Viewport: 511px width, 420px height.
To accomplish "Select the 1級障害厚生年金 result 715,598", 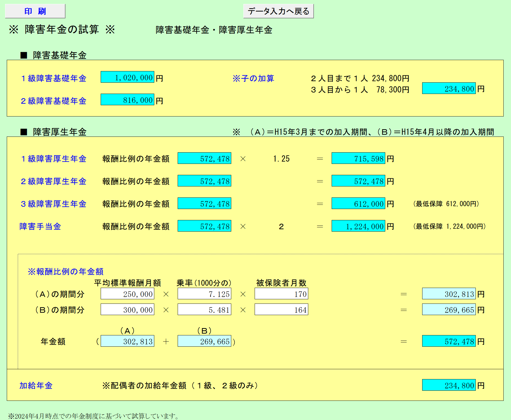I will pyautogui.click(x=358, y=158).
